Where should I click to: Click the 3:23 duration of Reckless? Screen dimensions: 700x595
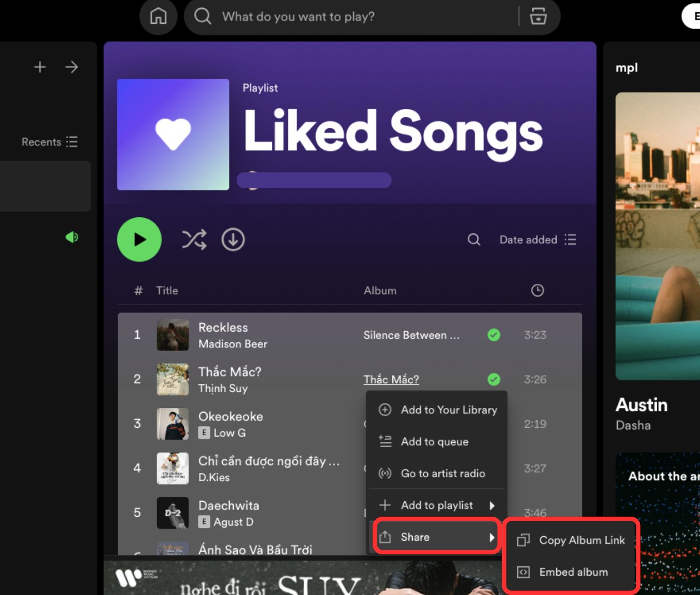535,335
